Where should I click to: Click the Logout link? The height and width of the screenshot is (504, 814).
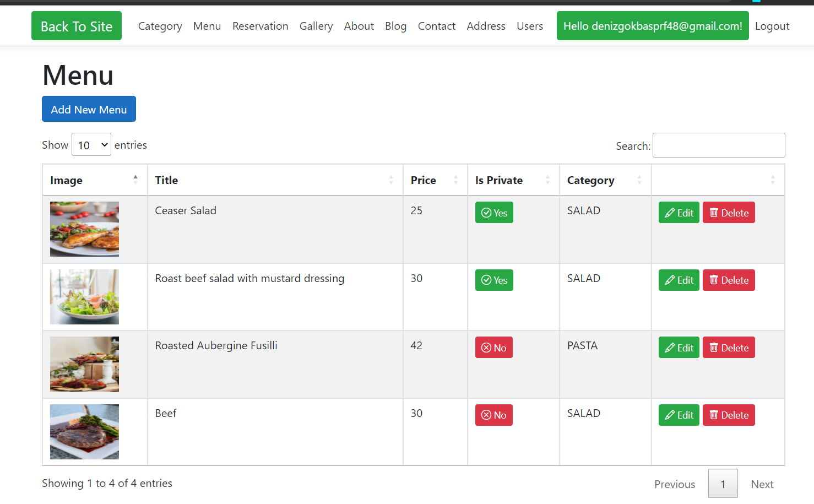tap(772, 26)
